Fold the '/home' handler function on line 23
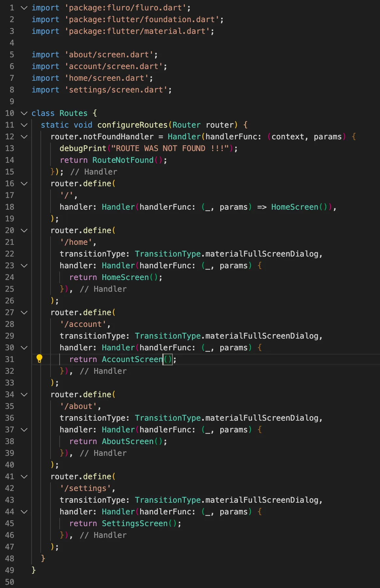380x588 pixels. [24, 266]
